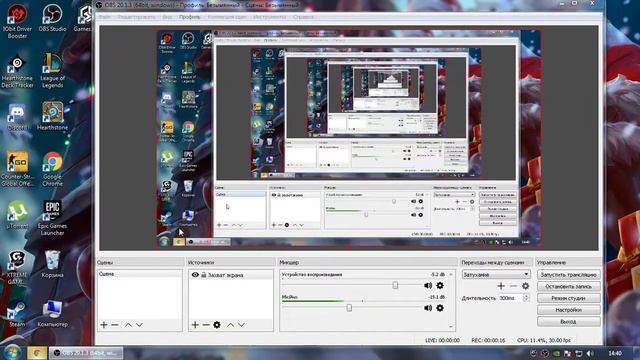
Task: Click the system tray volume icon
Action: coord(589,353)
